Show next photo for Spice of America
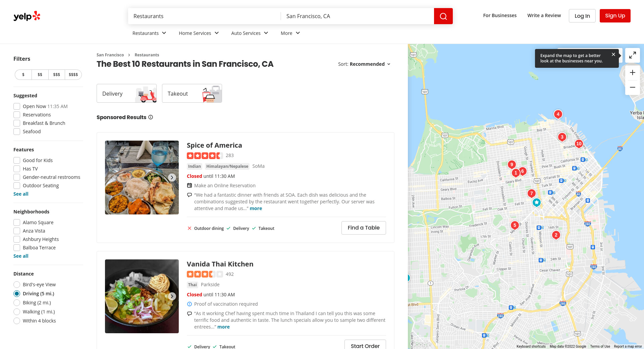This screenshot has width=644, height=349. [x=172, y=178]
